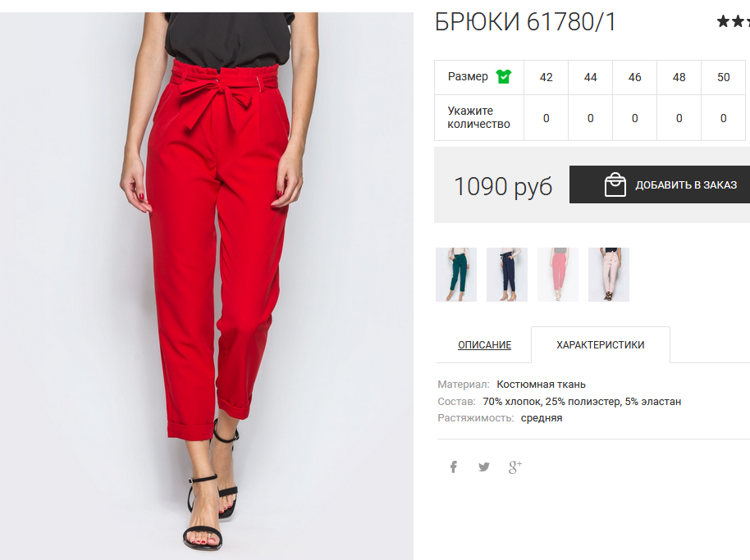Click the first rating star
Image resolution: width=750 pixels, height=560 pixels.
point(723,21)
